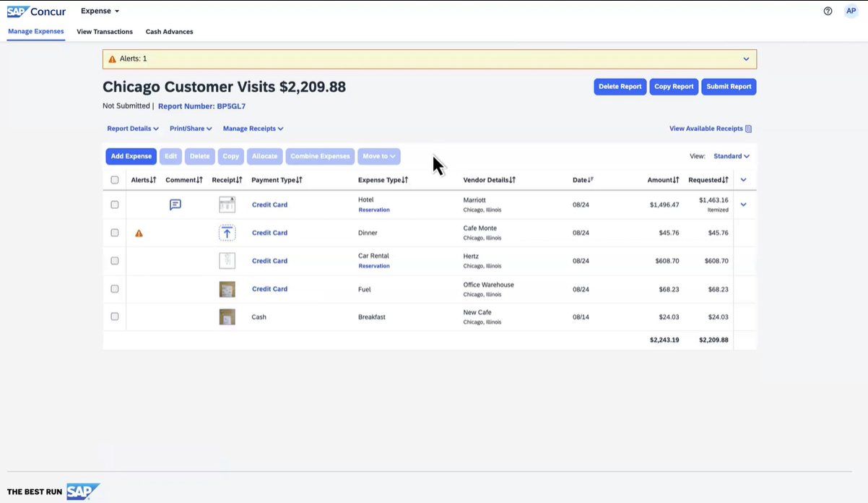868x503 pixels.
Task: Click the receipts icon beside View Available Receipts
Action: (x=748, y=129)
